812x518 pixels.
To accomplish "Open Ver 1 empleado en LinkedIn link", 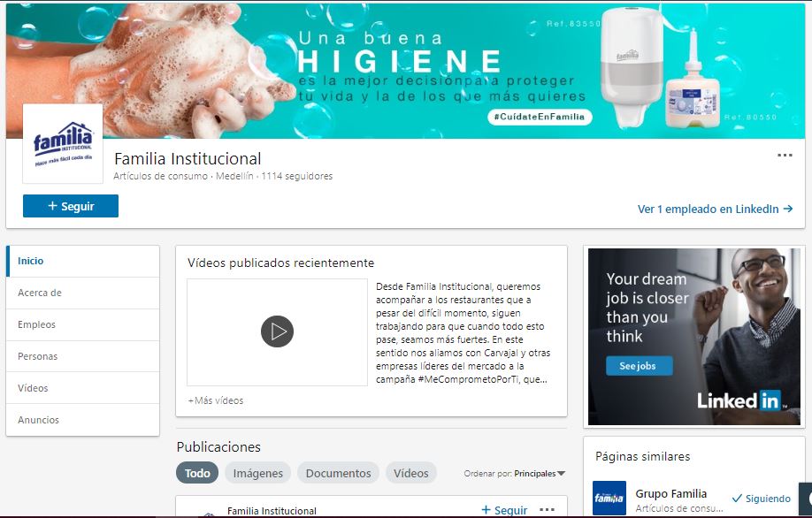I will pyautogui.click(x=716, y=209).
